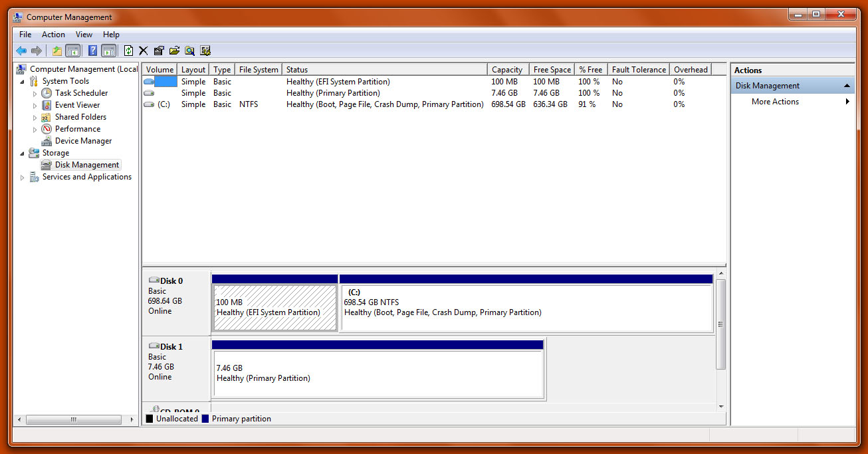Click the blue Help question mark icon

(x=92, y=51)
